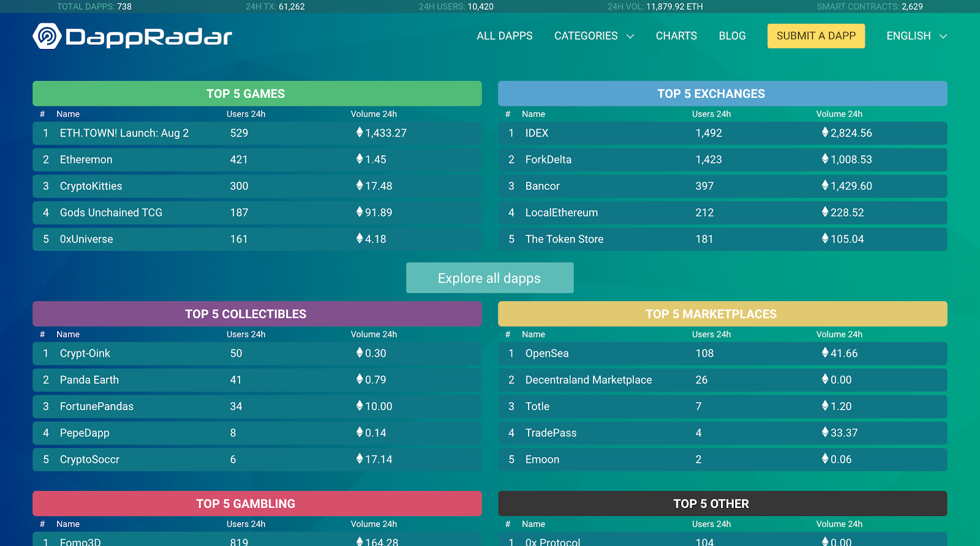
Task: Select the TOP 5 EXCHANGES header
Action: click(723, 94)
